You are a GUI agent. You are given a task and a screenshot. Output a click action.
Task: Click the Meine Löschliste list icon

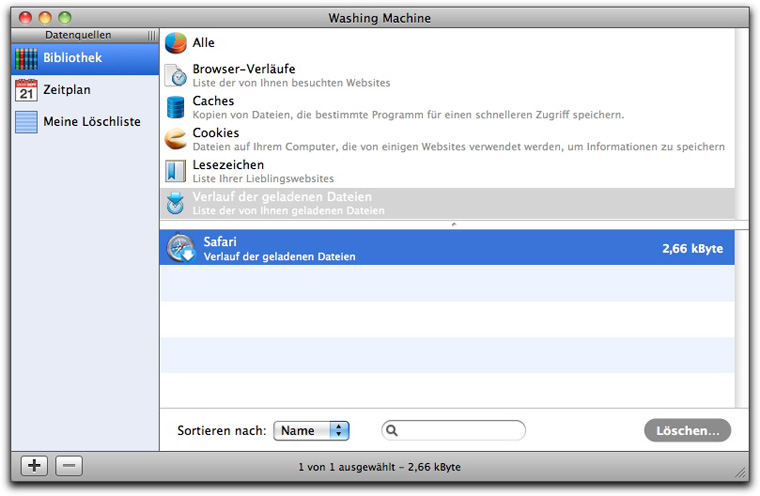coord(26,122)
